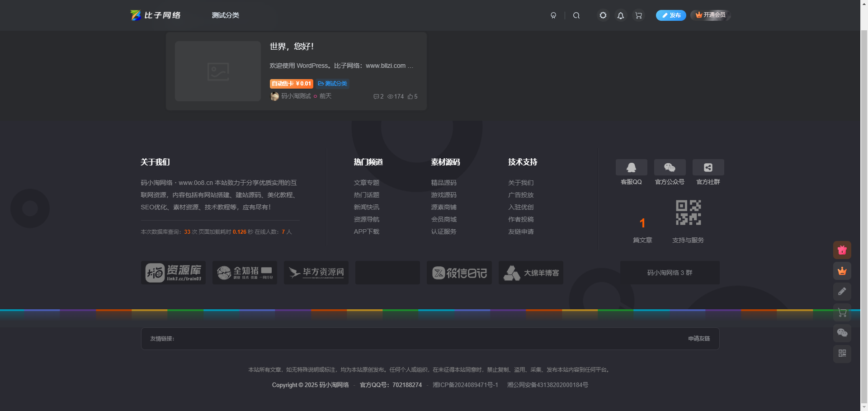Click the 比子网络 site logo
The image size is (868, 411).
point(156,15)
